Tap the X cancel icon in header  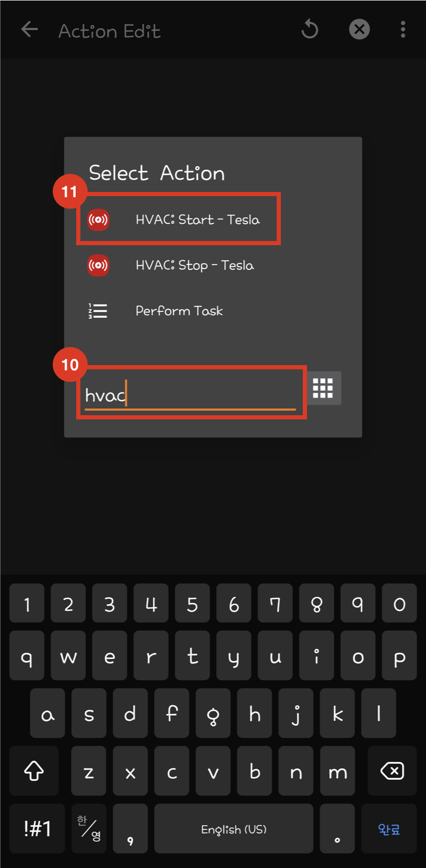359,29
